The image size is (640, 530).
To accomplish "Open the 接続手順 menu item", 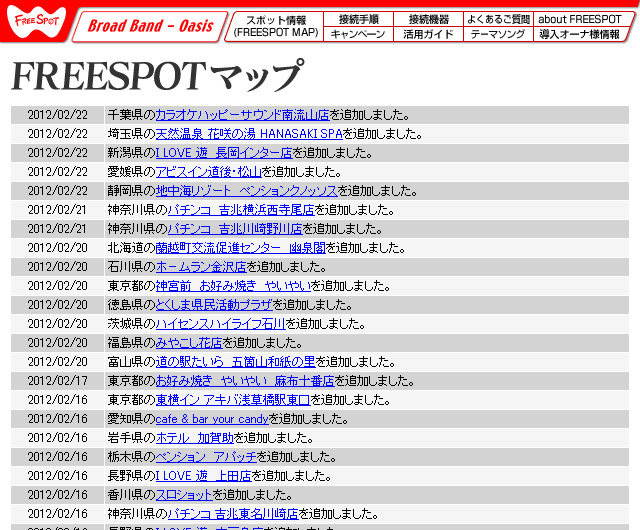I will tap(358, 19).
